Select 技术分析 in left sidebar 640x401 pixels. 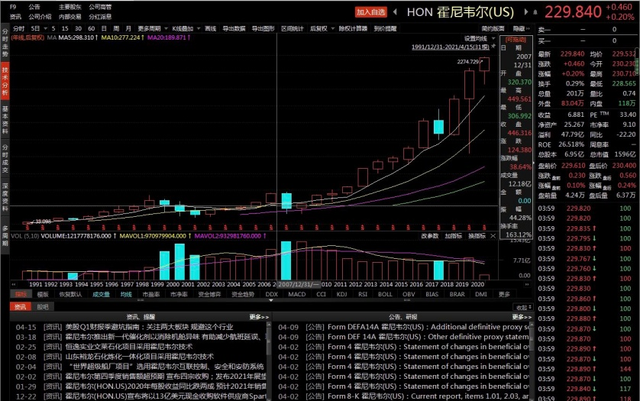tap(5, 81)
